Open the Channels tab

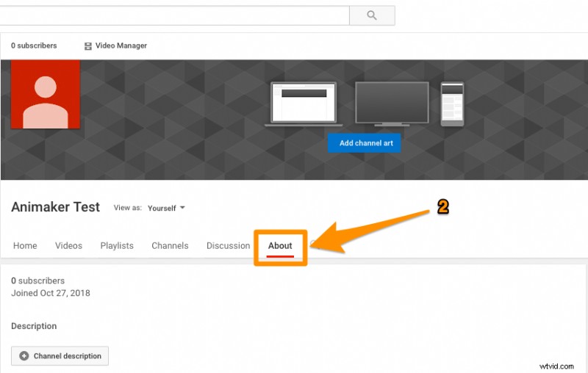click(170, 246)
